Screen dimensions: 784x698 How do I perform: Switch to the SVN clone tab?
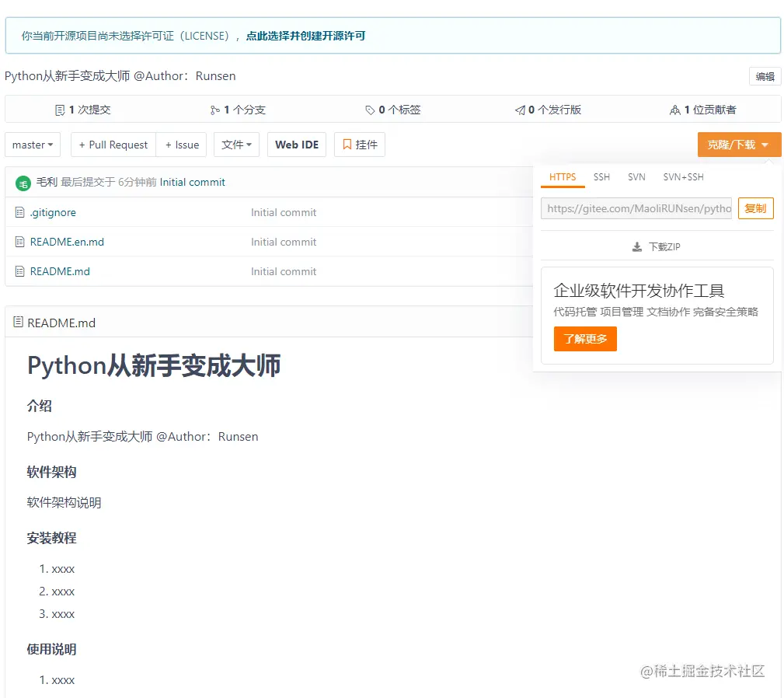(x=636, y=177)
